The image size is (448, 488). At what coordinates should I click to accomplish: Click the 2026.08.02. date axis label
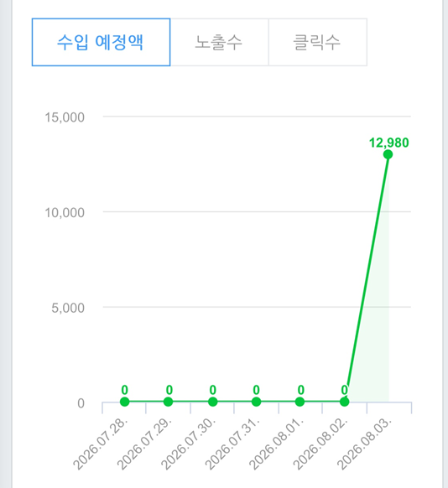[x=320, y=444]
